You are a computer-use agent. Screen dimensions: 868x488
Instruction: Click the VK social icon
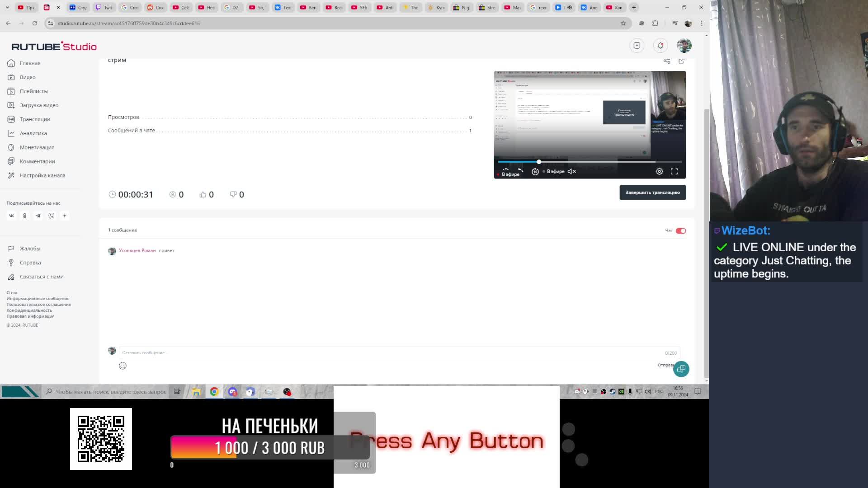(x=12, y=216)
